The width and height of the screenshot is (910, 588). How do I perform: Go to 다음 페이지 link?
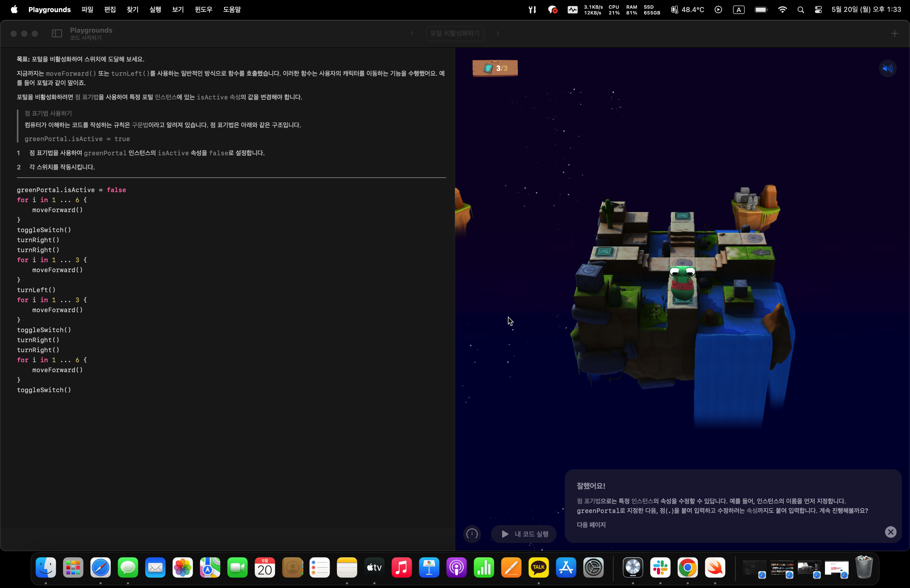[x=591, y=525]
